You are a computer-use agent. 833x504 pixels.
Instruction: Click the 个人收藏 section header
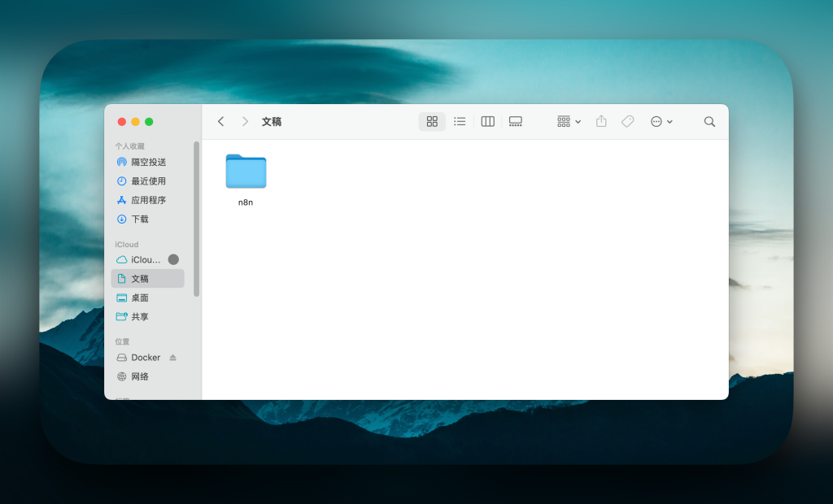(x=129, y=146)
